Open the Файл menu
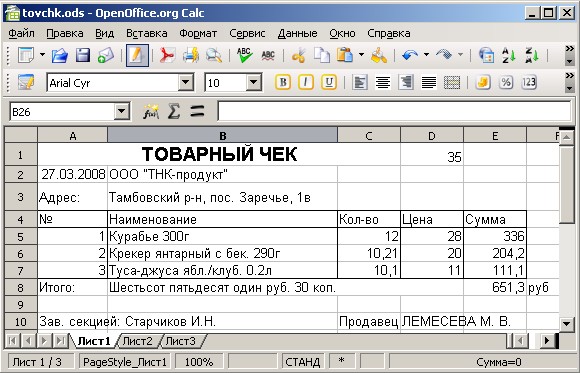The height and width of the screenshot is (373, 580). click(21, 33)
